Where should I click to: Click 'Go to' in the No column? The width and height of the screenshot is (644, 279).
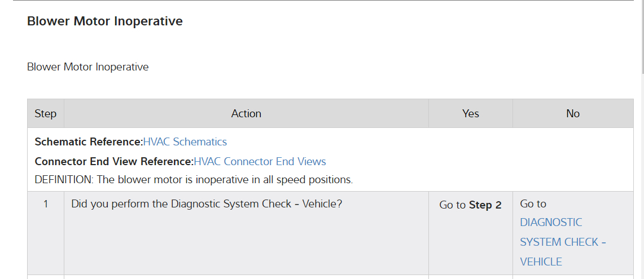click(533, 204)
